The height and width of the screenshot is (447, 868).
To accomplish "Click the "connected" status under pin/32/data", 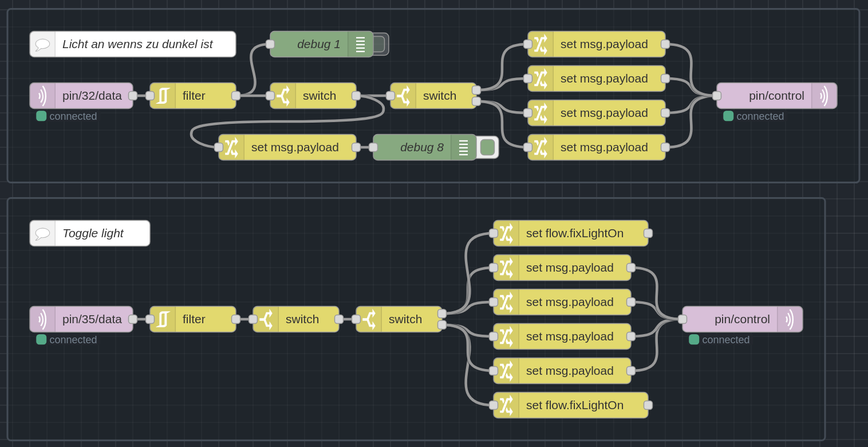I will tap(73, 116).
